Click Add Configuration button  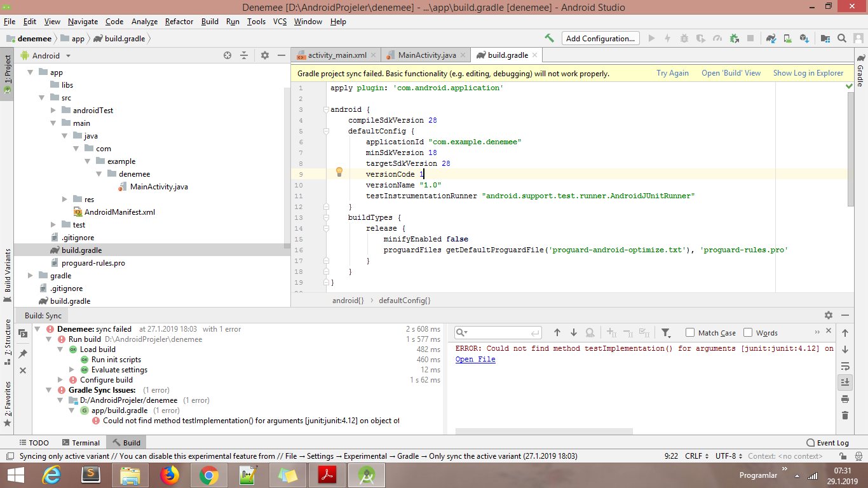click(x=600, y=38)
